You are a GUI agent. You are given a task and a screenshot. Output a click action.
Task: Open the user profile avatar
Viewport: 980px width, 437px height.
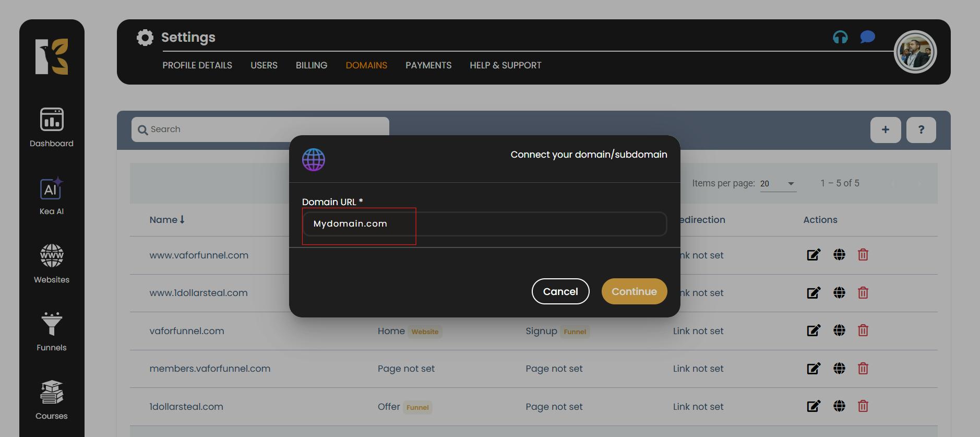915,52
